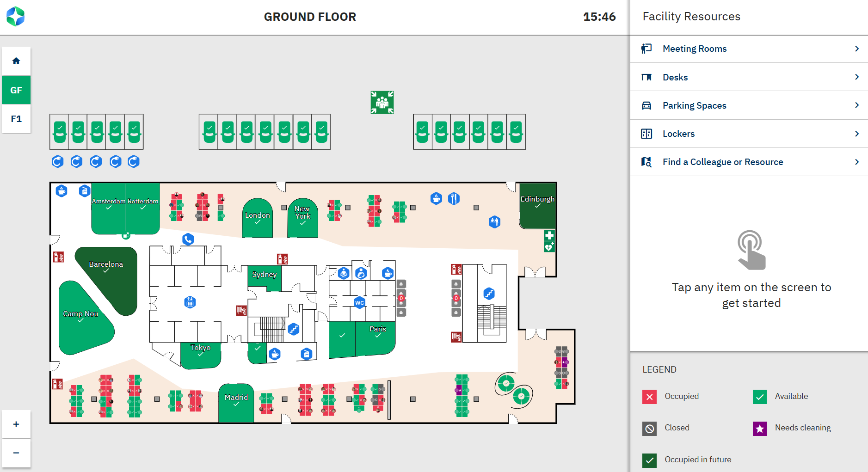Zoom out with the minus button
The height and width of the screenshot is (472, 868).
(x=16, y=453)
